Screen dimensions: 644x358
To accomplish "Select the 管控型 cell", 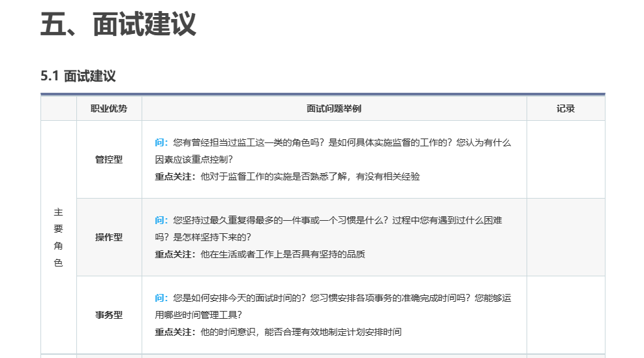I will click(109, 159).
